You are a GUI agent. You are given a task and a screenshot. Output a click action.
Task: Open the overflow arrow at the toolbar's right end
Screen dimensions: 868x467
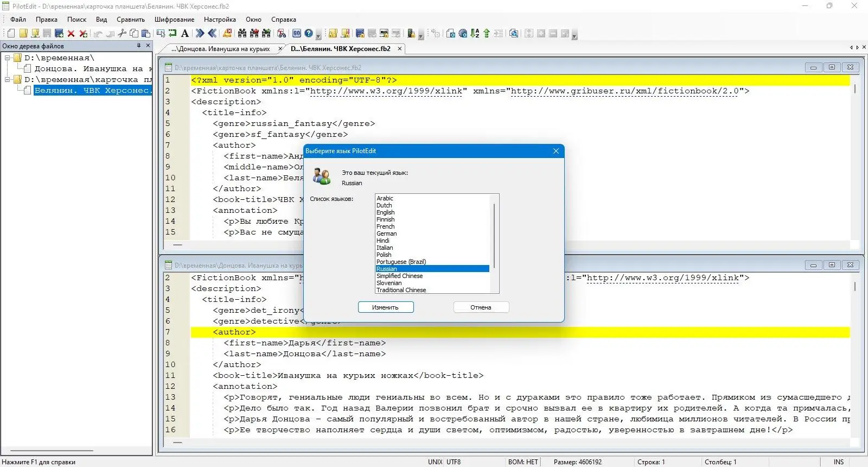(575, 35)
